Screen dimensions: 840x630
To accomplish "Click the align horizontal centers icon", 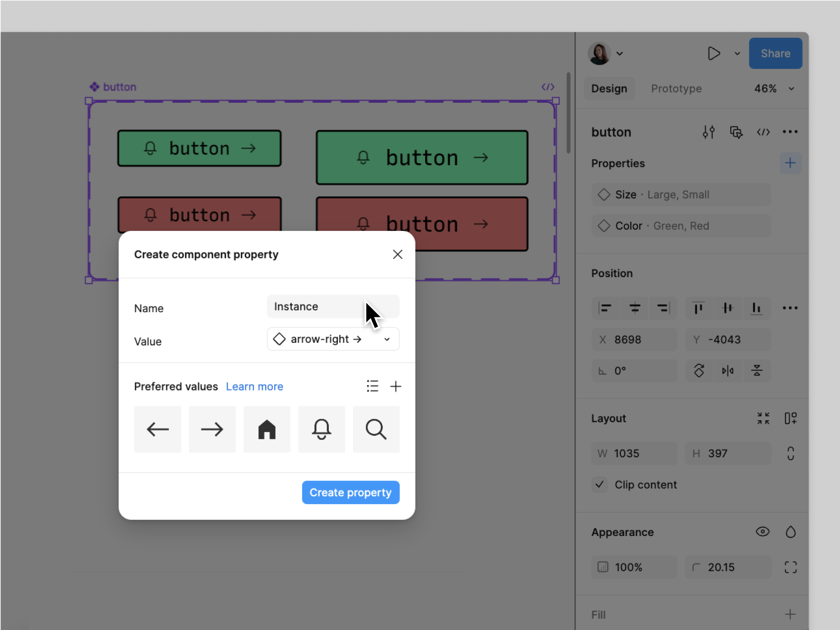I will pos(634,308).
